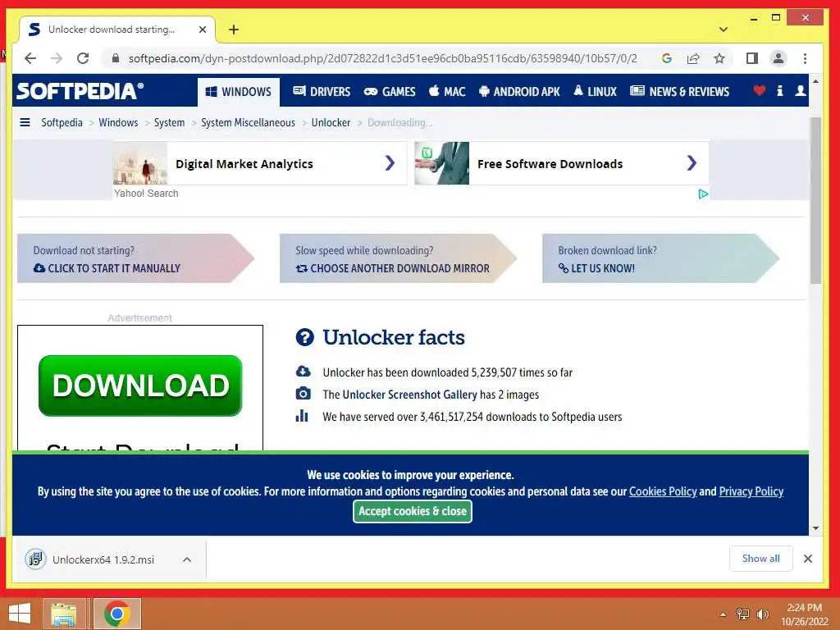Open the Cookies Policy link

[x=663, y=491]
